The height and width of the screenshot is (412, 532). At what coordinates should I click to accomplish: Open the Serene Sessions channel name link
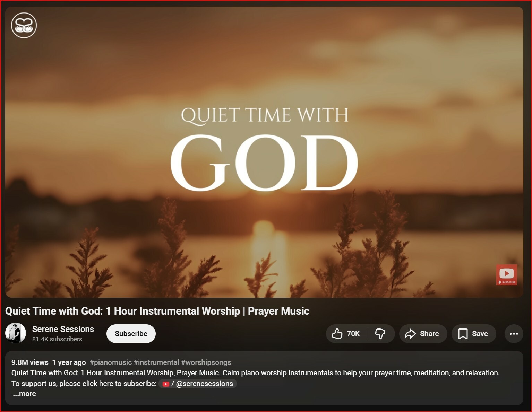point(63,329)
